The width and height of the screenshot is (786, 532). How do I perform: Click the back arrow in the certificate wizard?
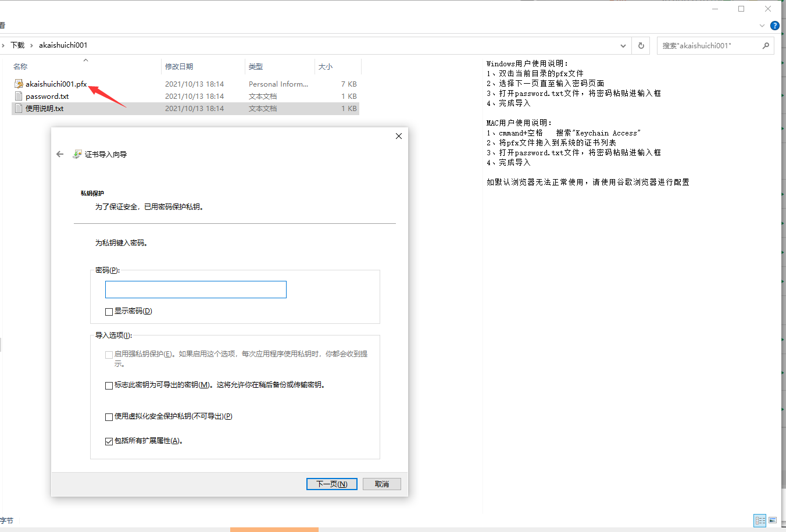click(x=60, y=154)
